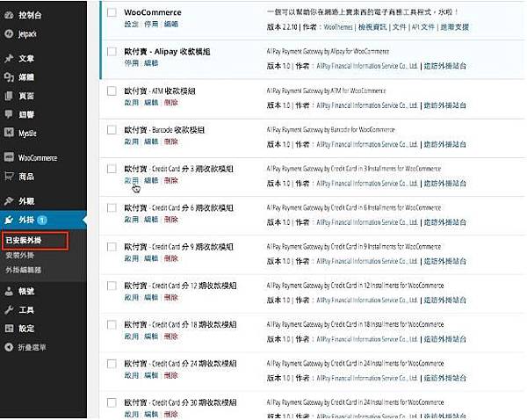
Task: Open WooCommerce API 文件 link
Action: [x=423, y=27]
